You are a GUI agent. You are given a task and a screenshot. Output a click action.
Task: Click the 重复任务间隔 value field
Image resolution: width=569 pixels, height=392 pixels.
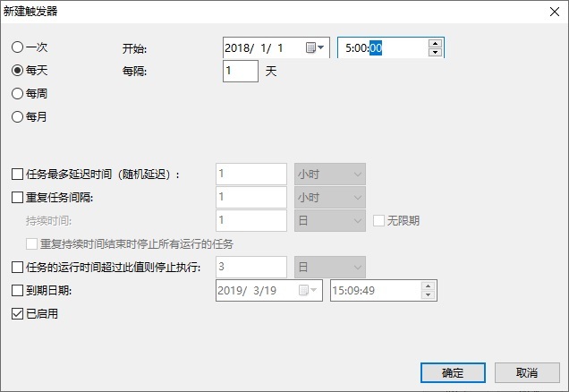point(251,198)
